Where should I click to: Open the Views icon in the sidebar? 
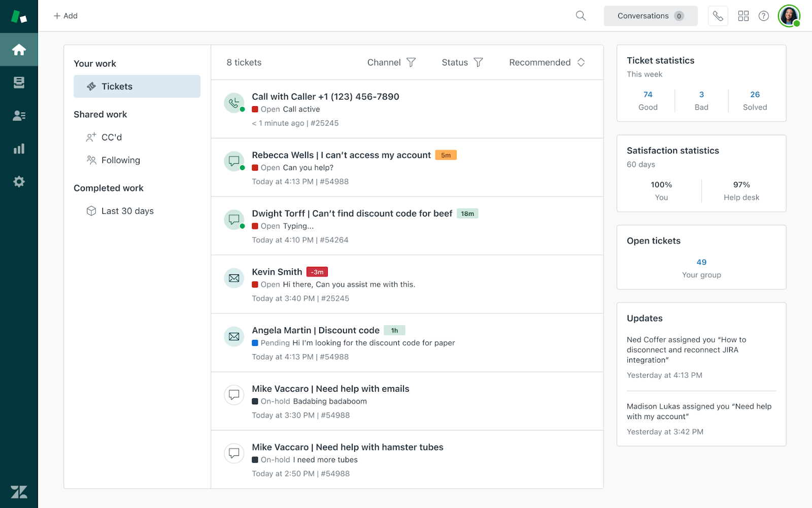pyautogui.click(x=19, y=82)
